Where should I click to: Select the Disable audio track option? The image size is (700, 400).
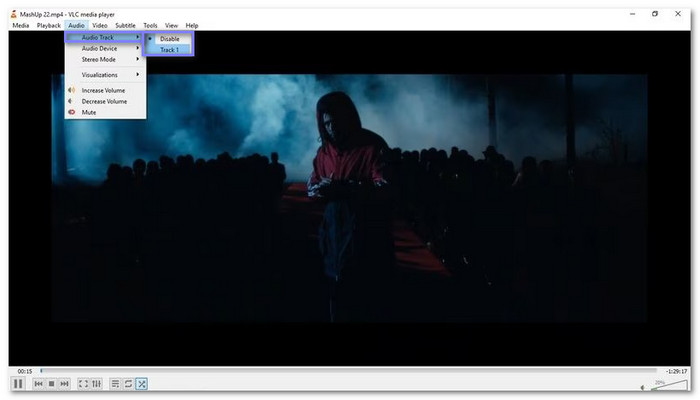point(169,39)
